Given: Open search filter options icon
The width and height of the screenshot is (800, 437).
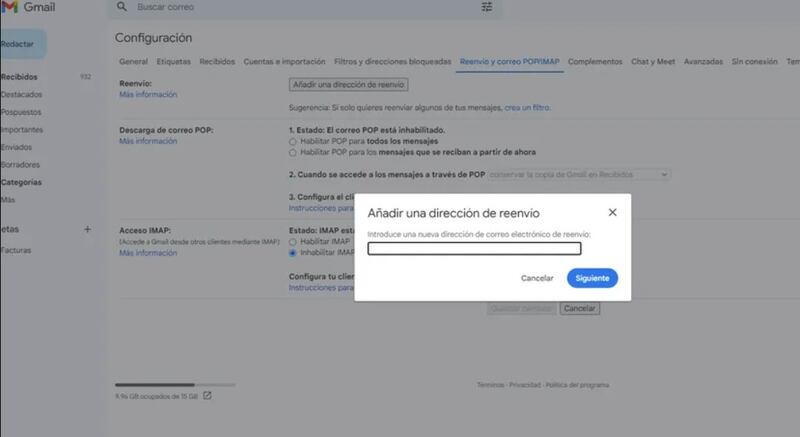Looking at the screenshot, I should [487, 7].
